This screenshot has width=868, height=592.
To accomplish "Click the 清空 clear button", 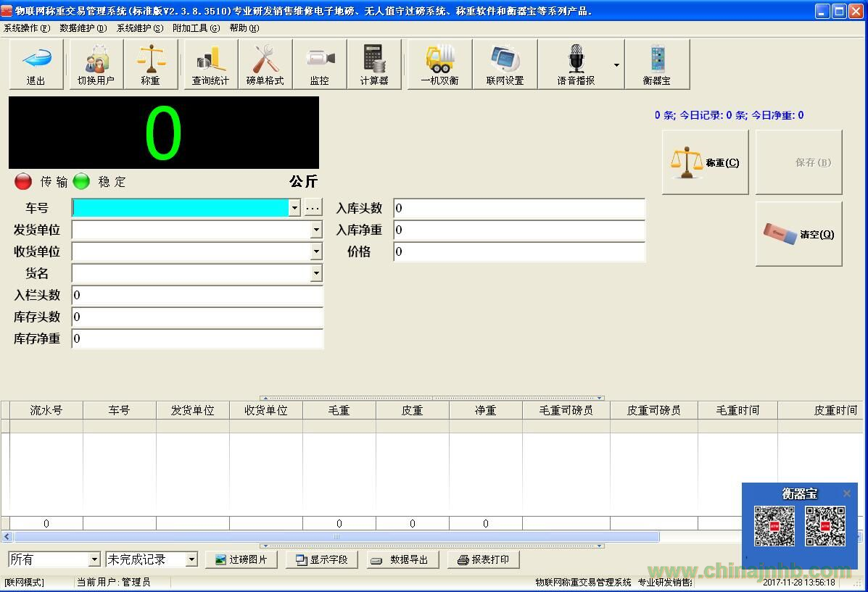I will (x=799, y=234).
